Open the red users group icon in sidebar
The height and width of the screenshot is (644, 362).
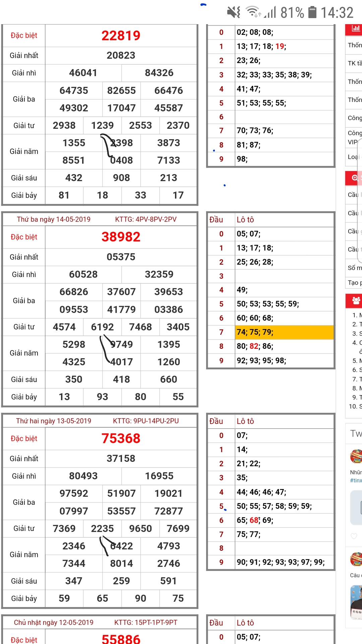(x=356, y=300)
